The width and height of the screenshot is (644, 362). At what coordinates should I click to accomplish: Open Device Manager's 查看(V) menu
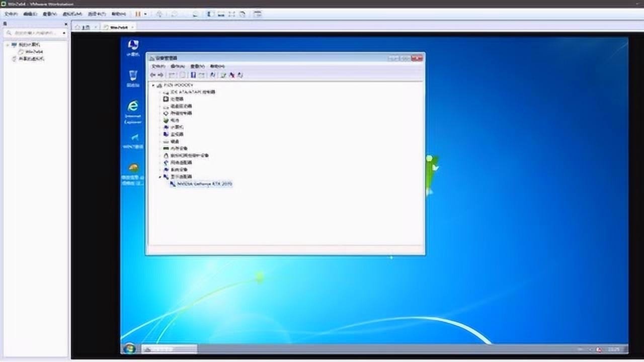(197, 66)
